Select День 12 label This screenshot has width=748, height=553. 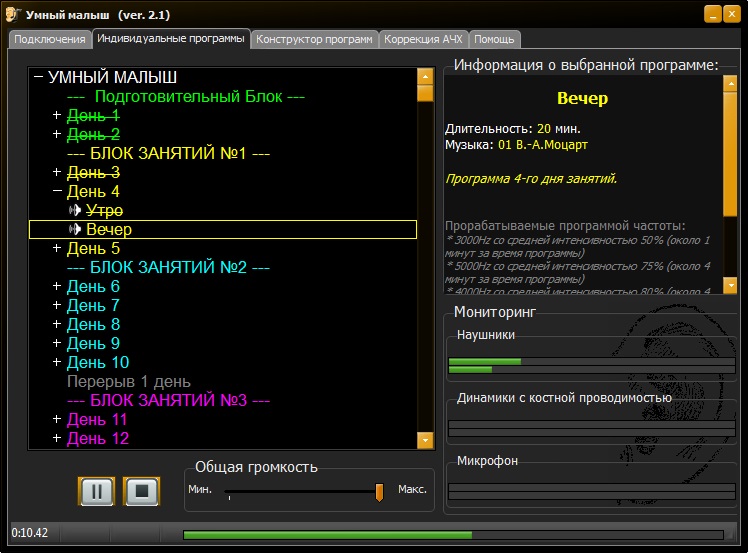(x=98, y=438)
